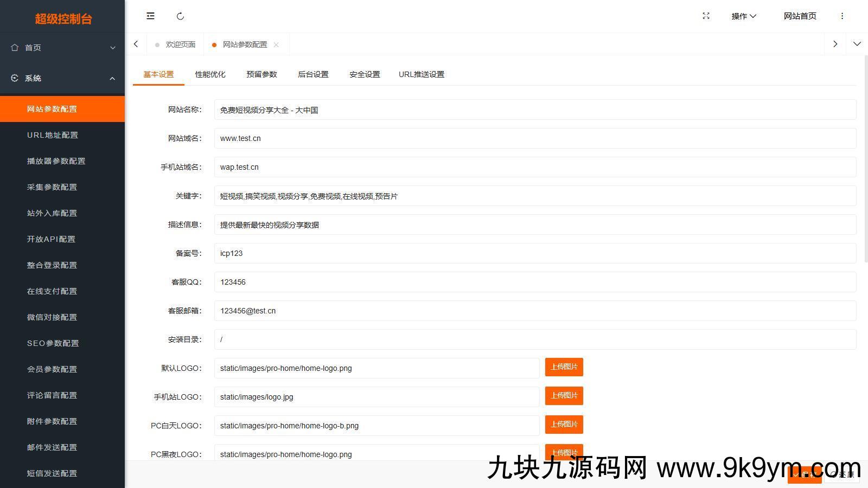
Task: Open the 操作 dropdown menu
Action: [x=743, y=16]
